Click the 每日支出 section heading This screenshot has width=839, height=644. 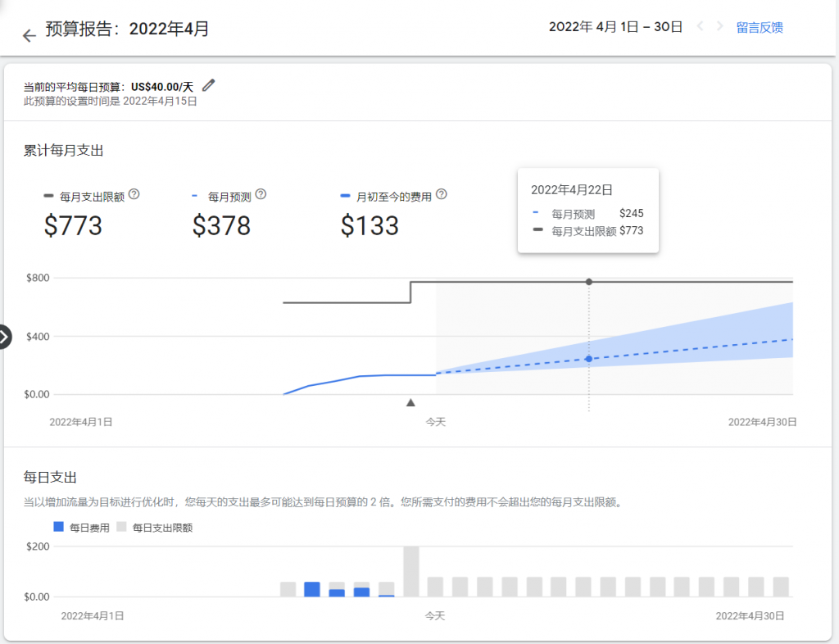(x=50, y=477)
